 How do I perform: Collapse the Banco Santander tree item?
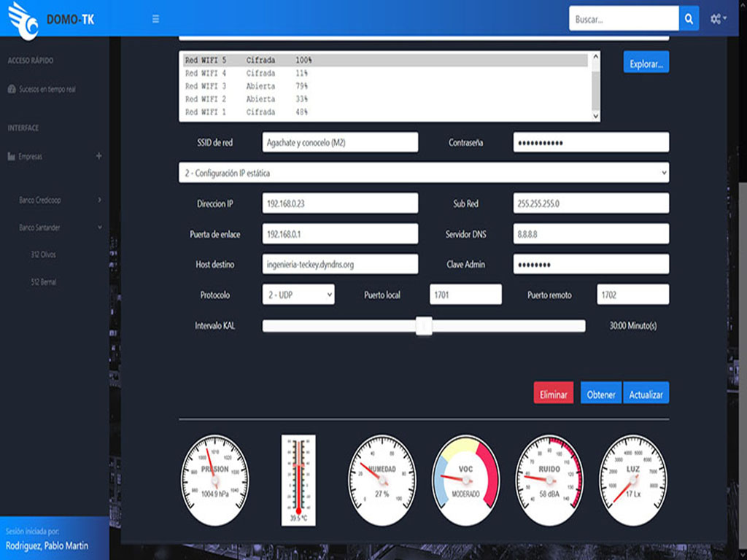click(99, 227)
